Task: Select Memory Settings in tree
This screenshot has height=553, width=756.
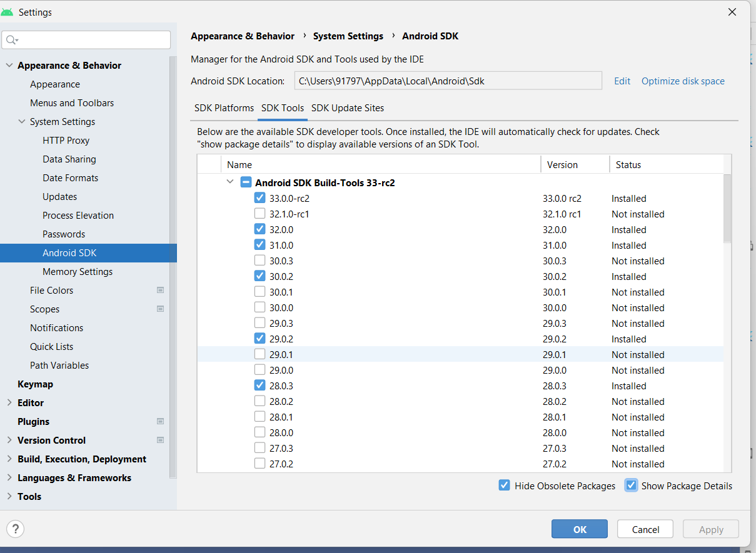Action: (x=78, y=271)
